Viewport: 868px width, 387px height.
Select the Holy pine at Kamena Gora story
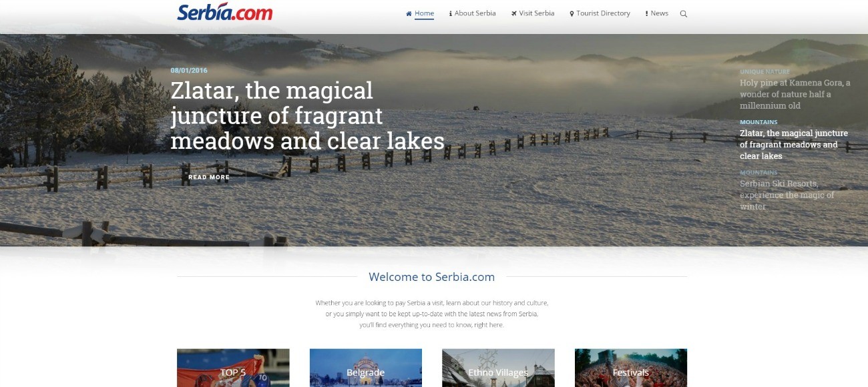coord(795,94)
